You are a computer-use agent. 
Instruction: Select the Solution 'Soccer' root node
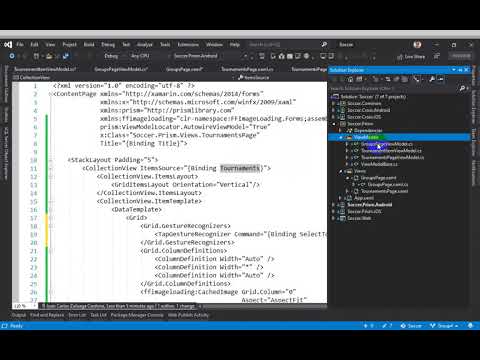click(x=373, y=97)
